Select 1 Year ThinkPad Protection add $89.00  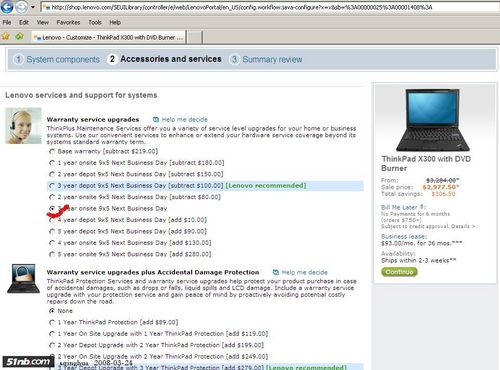52,322
